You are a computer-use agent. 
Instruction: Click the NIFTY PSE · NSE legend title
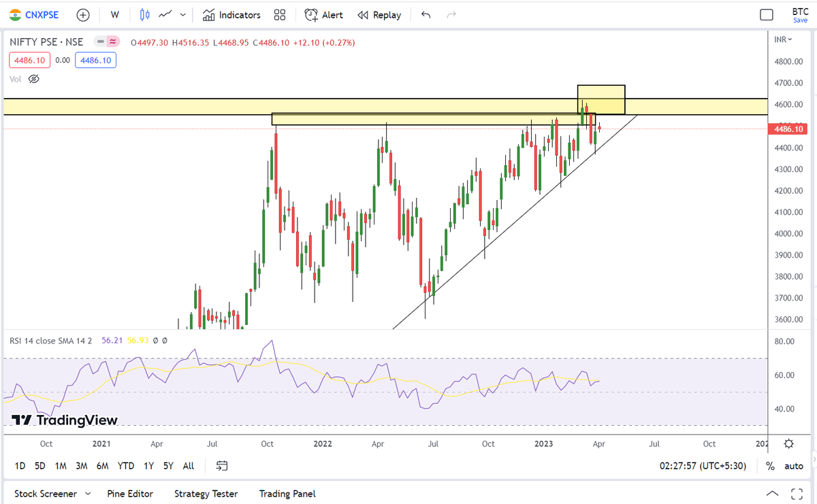[46, 42]
